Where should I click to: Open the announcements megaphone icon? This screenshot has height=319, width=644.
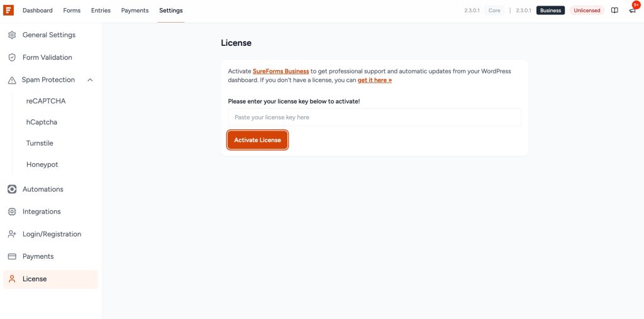632,10
